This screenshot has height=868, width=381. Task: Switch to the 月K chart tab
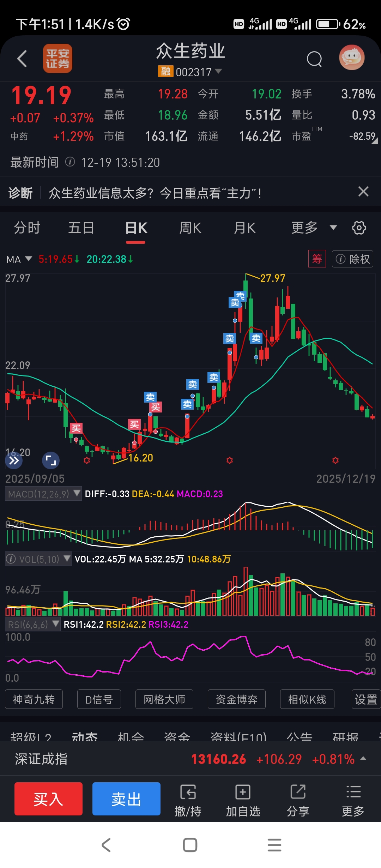(x=245, y=228)
